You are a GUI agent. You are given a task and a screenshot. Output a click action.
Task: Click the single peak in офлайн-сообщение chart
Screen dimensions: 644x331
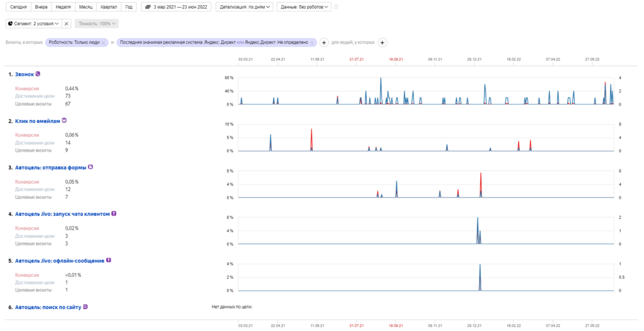click(480, 266)
